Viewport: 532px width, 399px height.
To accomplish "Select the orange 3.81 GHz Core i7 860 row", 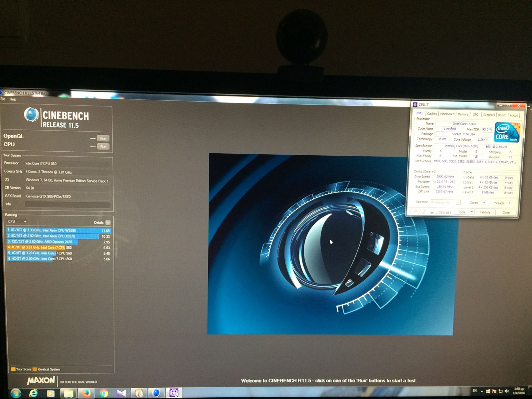I will point(59,247).
